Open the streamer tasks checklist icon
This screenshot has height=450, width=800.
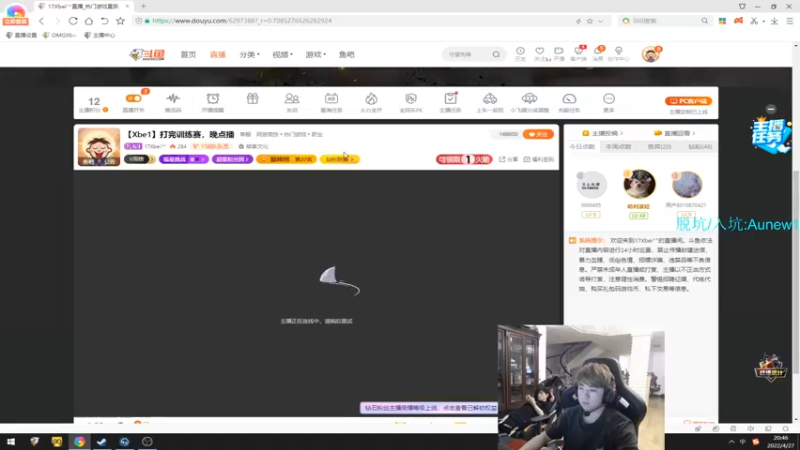(x=450, y=98)
